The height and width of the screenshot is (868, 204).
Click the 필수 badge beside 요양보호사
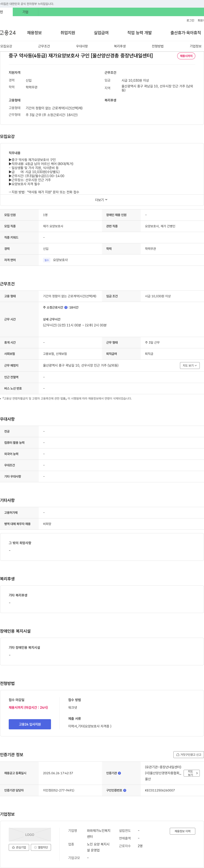47,260
